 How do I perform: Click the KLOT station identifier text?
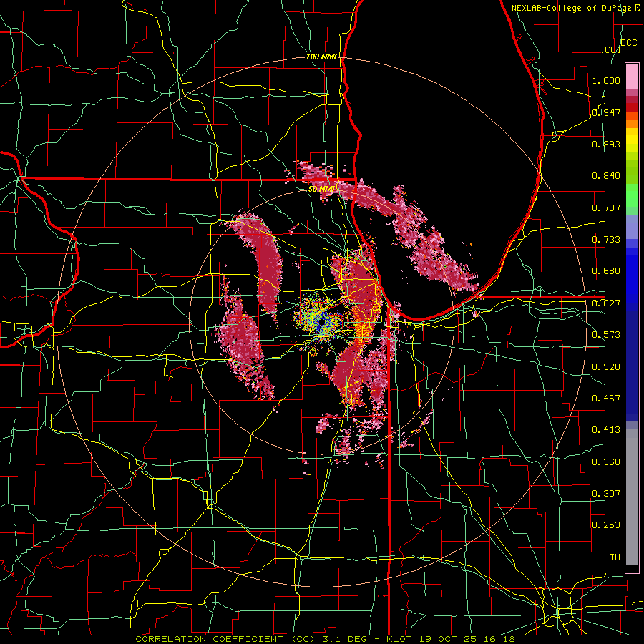(x=399, y=639)
